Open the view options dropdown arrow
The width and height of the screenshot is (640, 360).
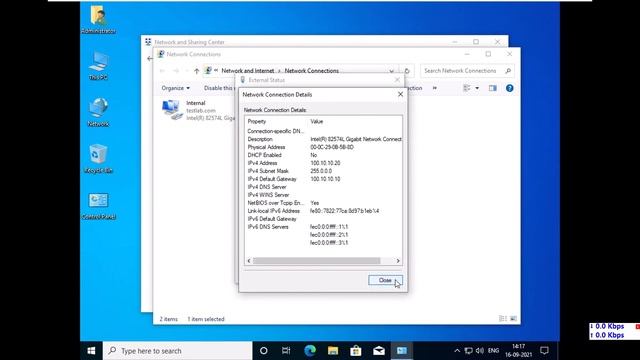click(477, 88)
